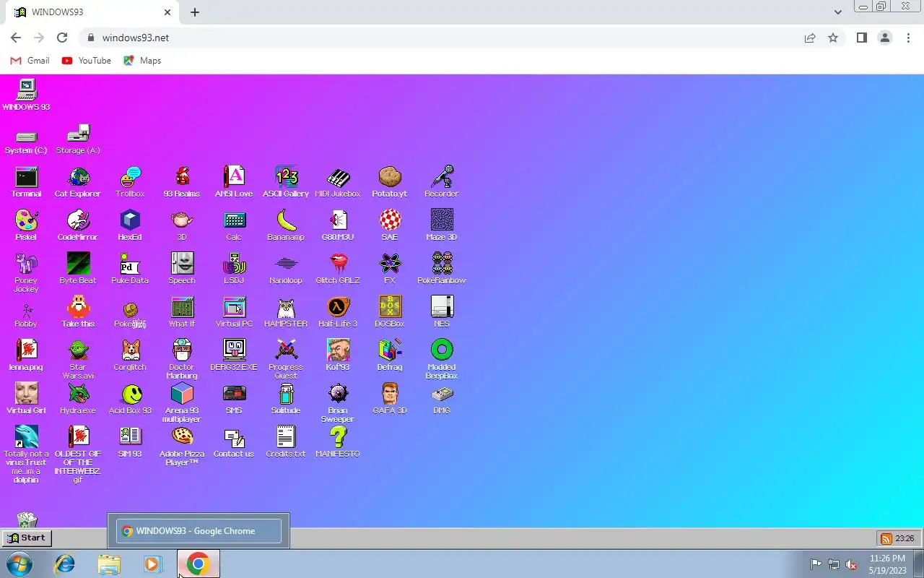The width and height of the screenshot is (924, 578).
Task: Open the YouTube bookmark
Action: point(86,61)
